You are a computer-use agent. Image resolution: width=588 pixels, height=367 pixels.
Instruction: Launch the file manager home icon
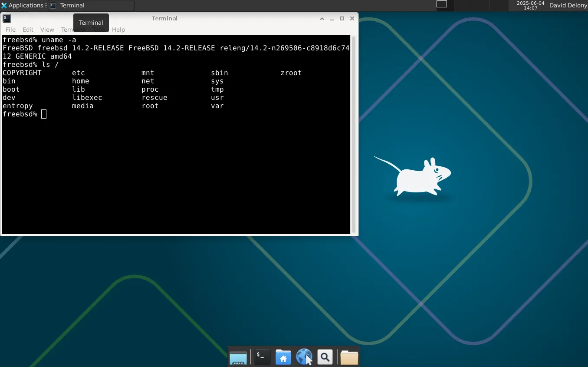click(283, 357)
